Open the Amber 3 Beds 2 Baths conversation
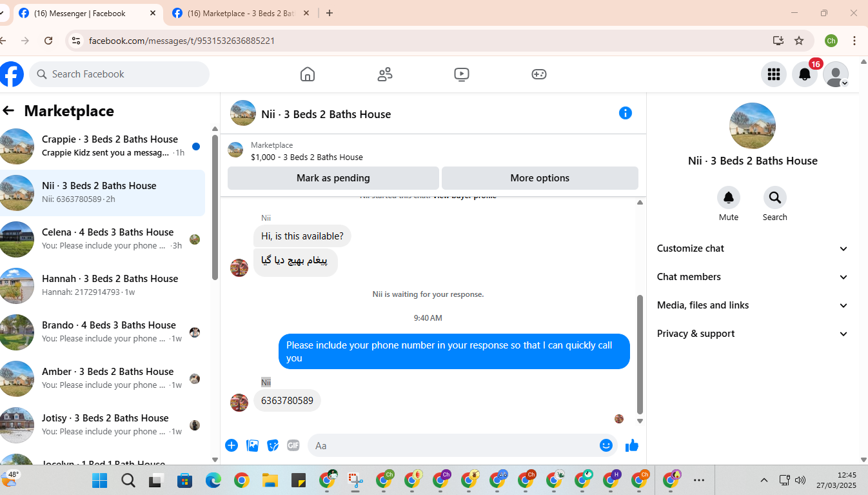This screenshot has width=868, height=495. point(103,379)
